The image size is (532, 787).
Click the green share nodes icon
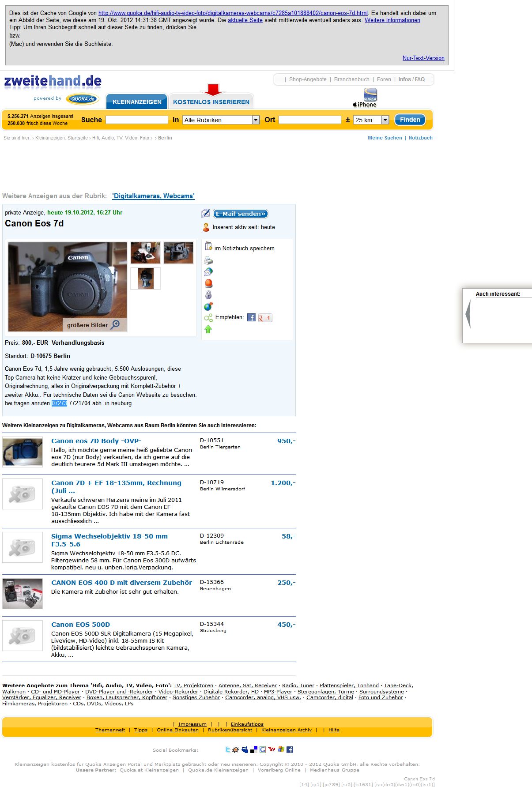pyautogui.click(x=208, y=318)
